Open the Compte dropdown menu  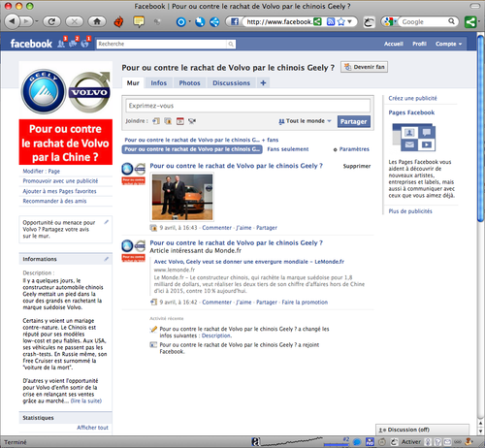click(448, 44)
